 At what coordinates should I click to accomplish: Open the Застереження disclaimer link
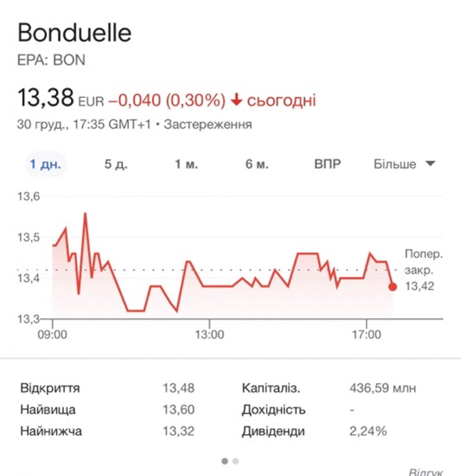point(208,125)
